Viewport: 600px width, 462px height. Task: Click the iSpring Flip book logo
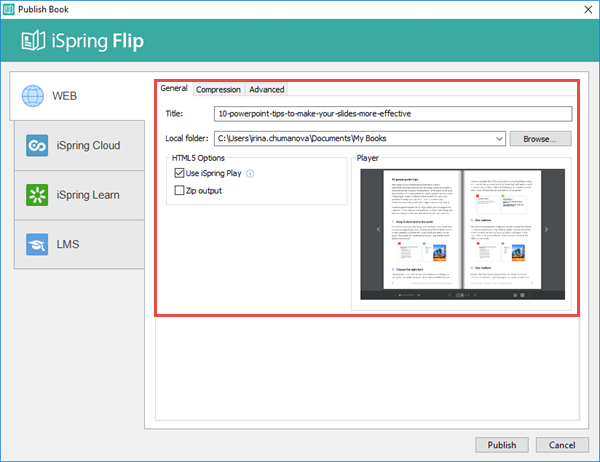point(33,41)
